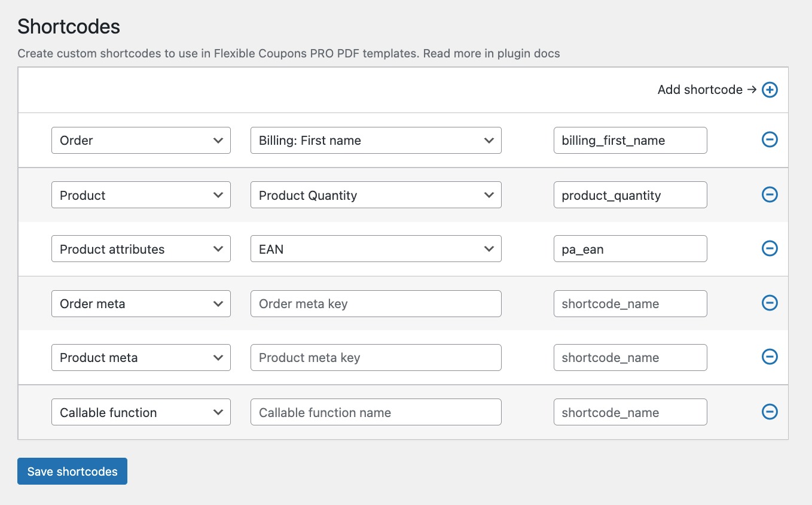Click shortcode_name field in Product meta row
This screenshot has height=505, width=812.
(x=630, y=357)
